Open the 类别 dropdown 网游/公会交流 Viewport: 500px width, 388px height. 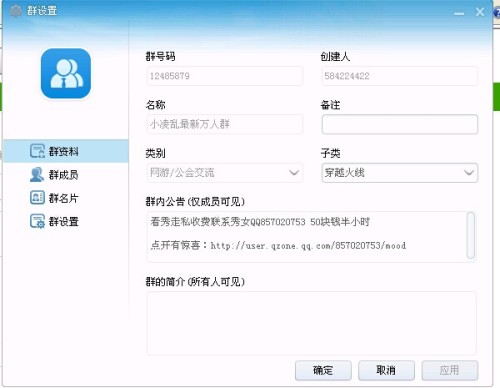tap(225, 173)
